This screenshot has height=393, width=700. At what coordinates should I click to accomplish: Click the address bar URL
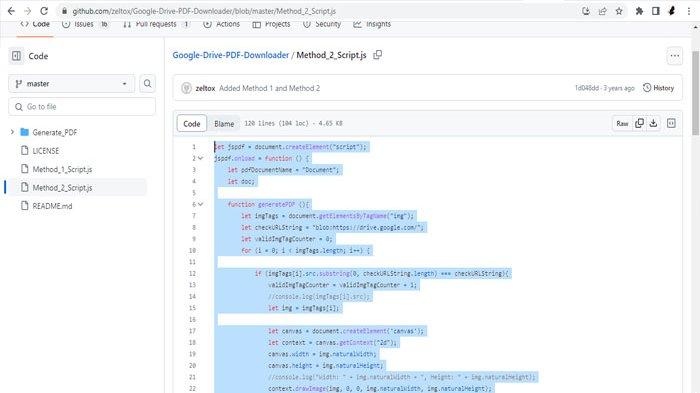[x=204, y=11]
